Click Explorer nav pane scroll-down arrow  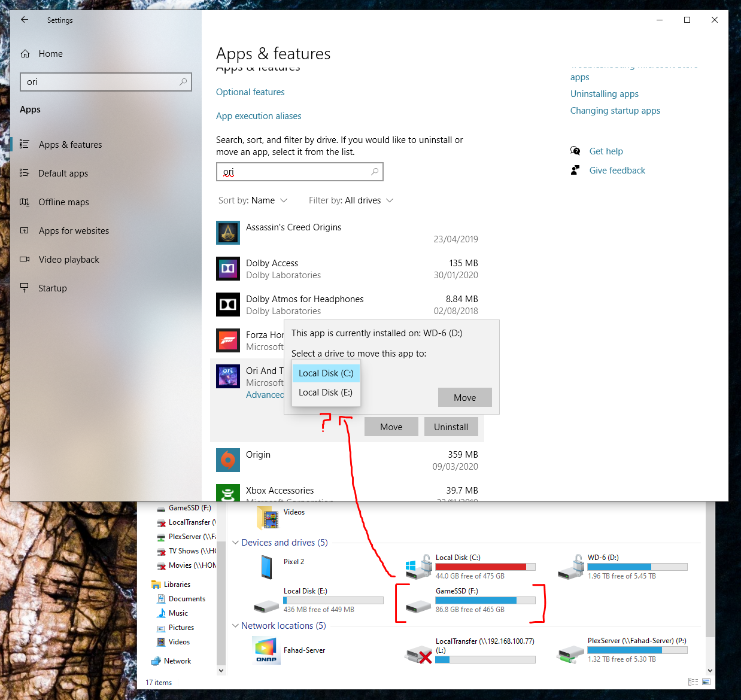click(x=221, y=670)
